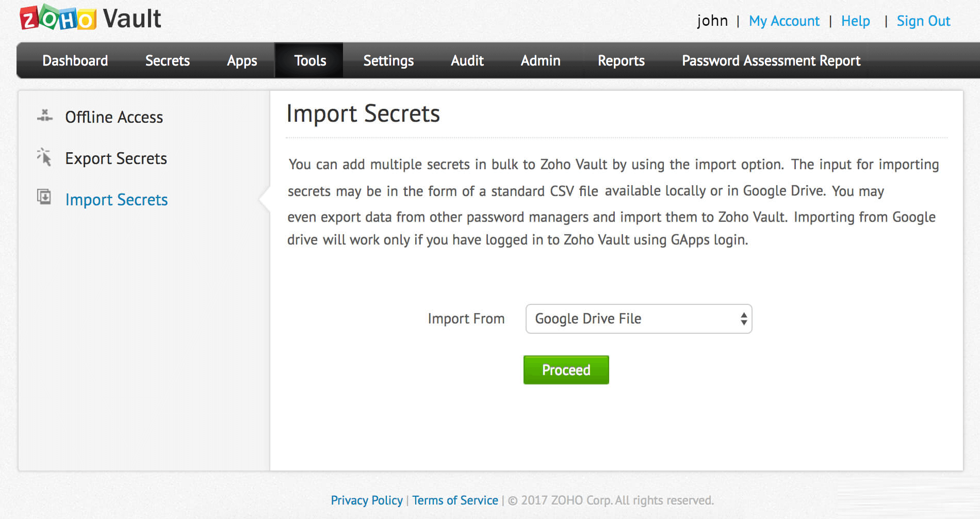Open the Reports tab
980x519 pixels.
(621, 61)
